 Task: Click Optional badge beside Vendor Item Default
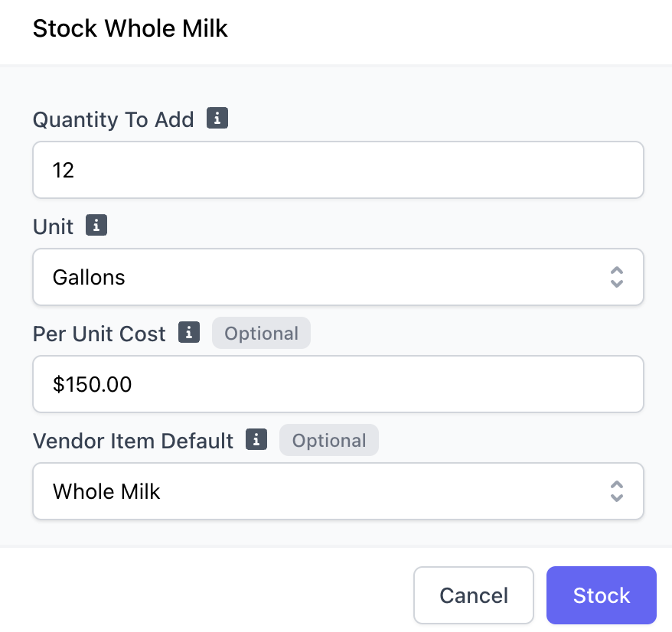pos(329,440)
